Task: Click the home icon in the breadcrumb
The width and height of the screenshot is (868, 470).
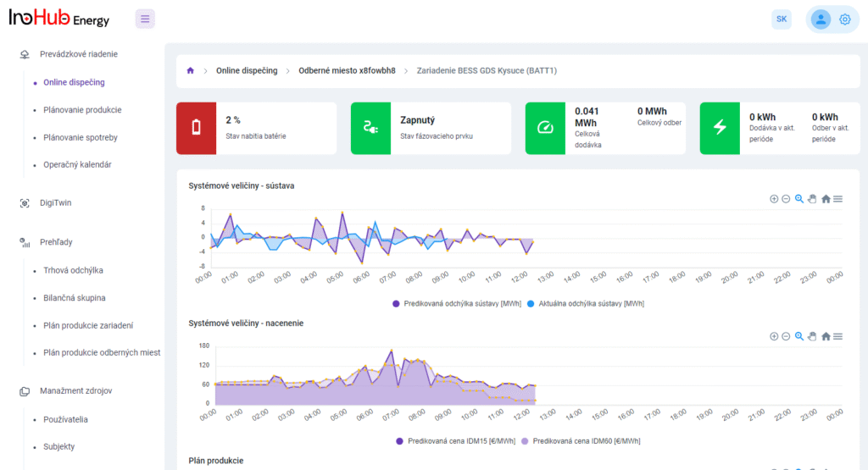Action: click(x=191, y=71)
